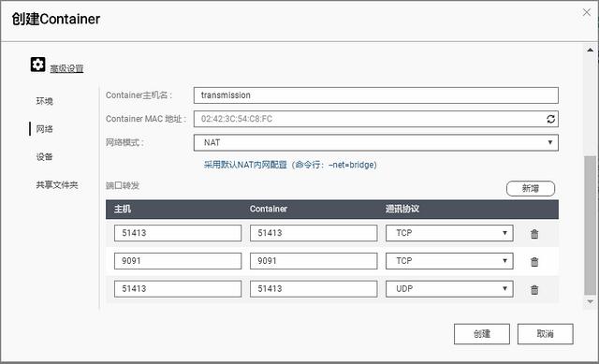Click container port field in TCP 51413 row

(314, 233)
